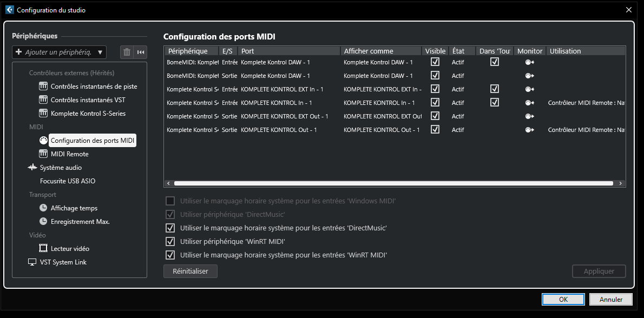The height and width of the screenshot is (318, 644).
Task: Toggle system timestamp for DirectMusic inputs
Action: [170, 228]
